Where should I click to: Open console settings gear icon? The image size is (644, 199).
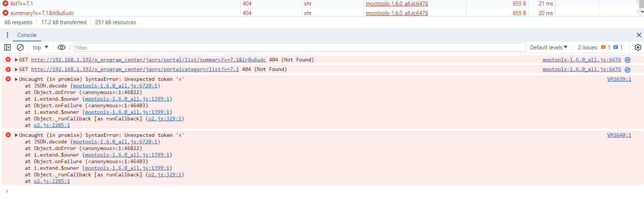point(638,48)
